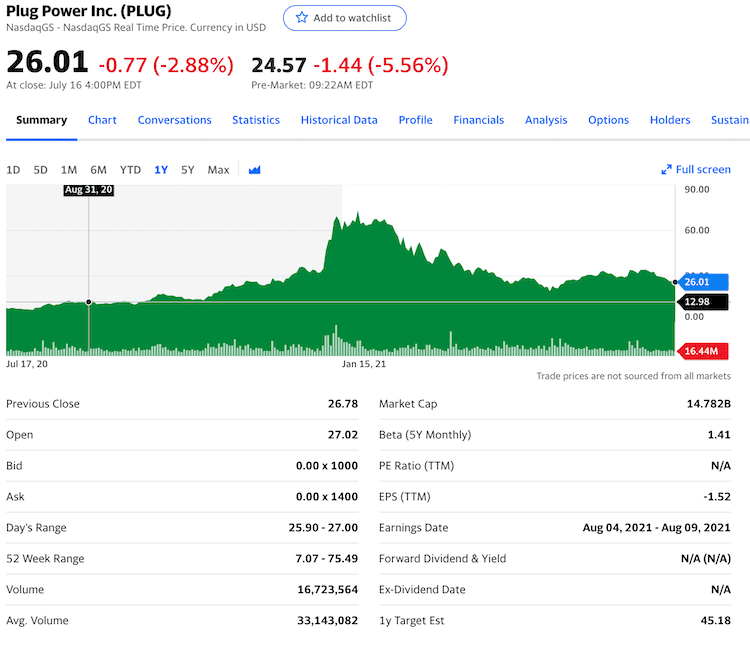This screenshot has height=651, width=750.
Task: Click the 26.01 current price chart label
Action: coord(703,282)
